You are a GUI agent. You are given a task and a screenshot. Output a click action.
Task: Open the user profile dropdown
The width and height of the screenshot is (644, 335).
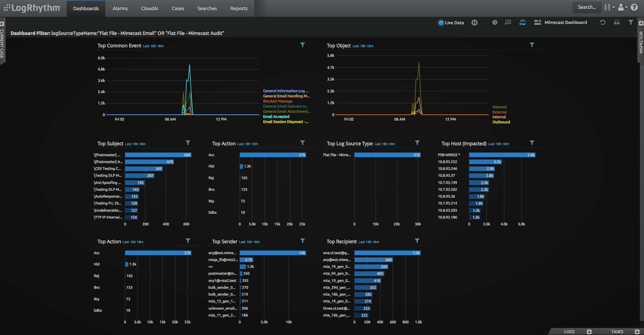[622, 7]
